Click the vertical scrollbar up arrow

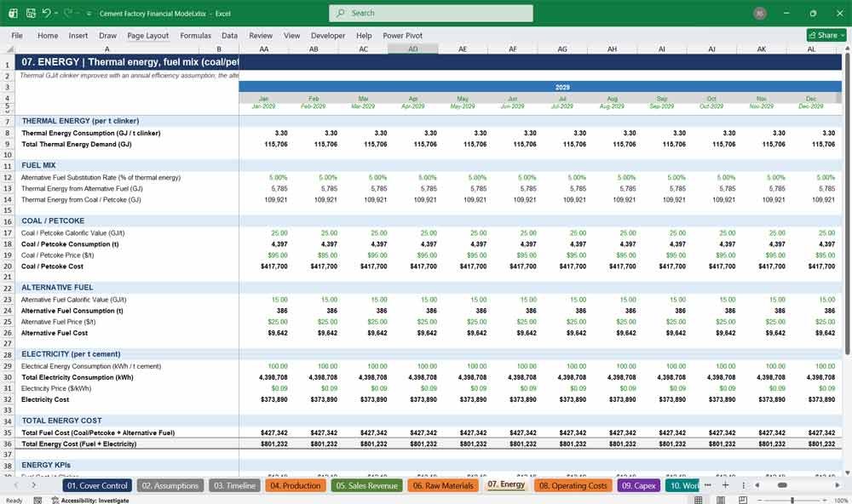point(847,49)
